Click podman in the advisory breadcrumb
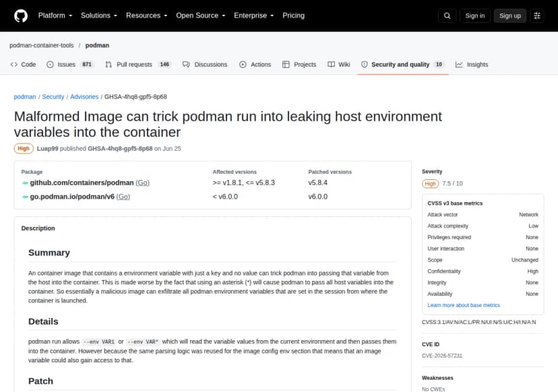This screenshot has width=558, height=392. [25, 97]
